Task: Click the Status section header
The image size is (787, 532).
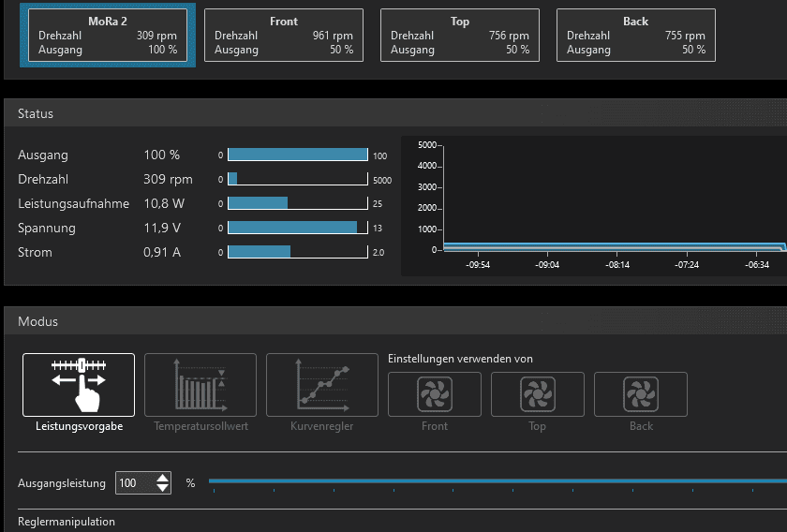Action: (x=395, y=113)
